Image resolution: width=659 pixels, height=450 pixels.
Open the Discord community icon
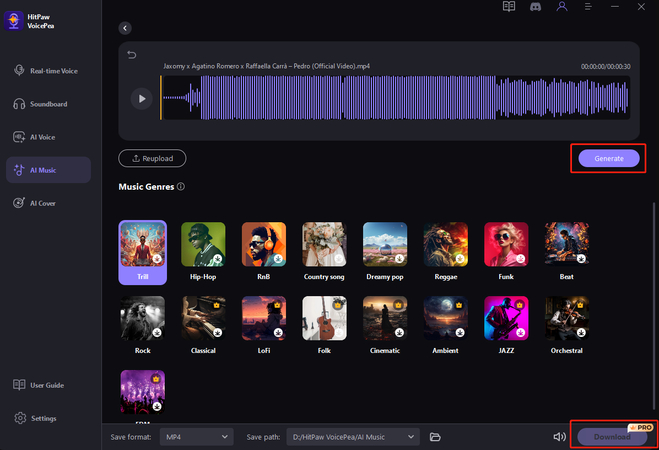(535, 7)
